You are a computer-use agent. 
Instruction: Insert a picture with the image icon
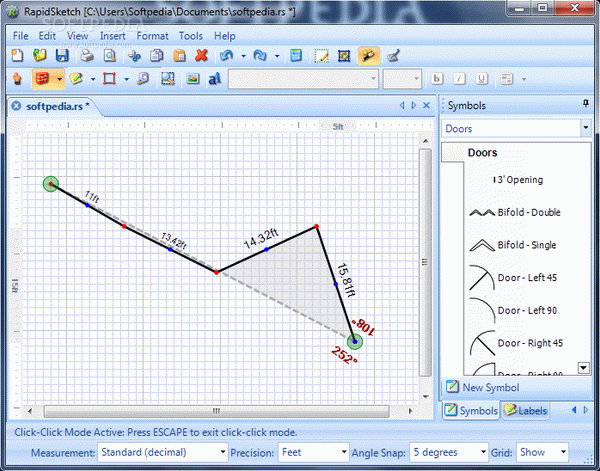tap(192, 79)
